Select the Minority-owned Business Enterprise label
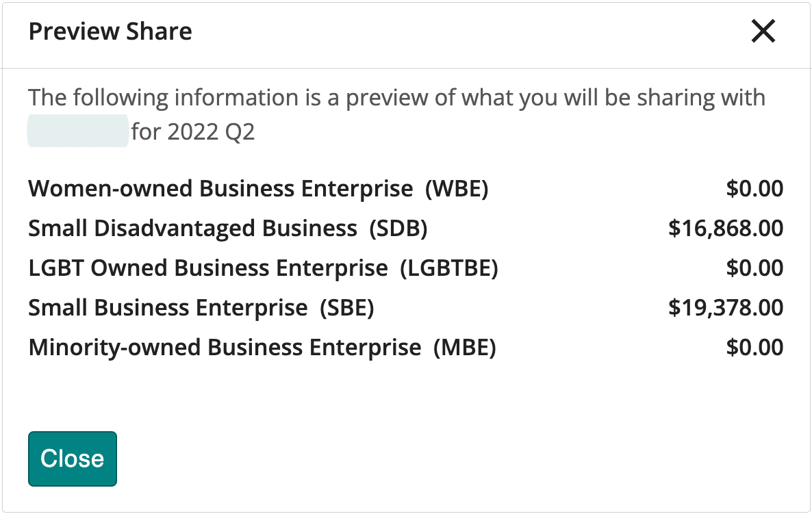Viewport: 812px width, 514px height. pyautogui.click(x=225, y=347)
